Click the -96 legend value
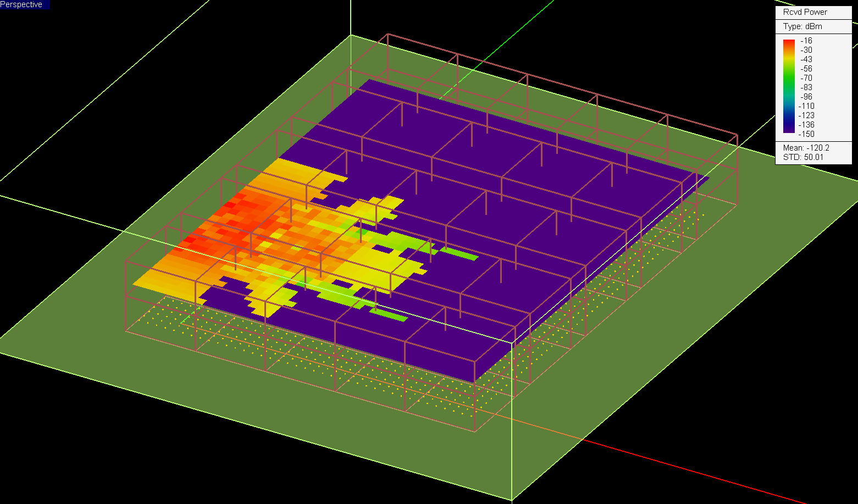The image size is (858, 504). coord(806,97)
